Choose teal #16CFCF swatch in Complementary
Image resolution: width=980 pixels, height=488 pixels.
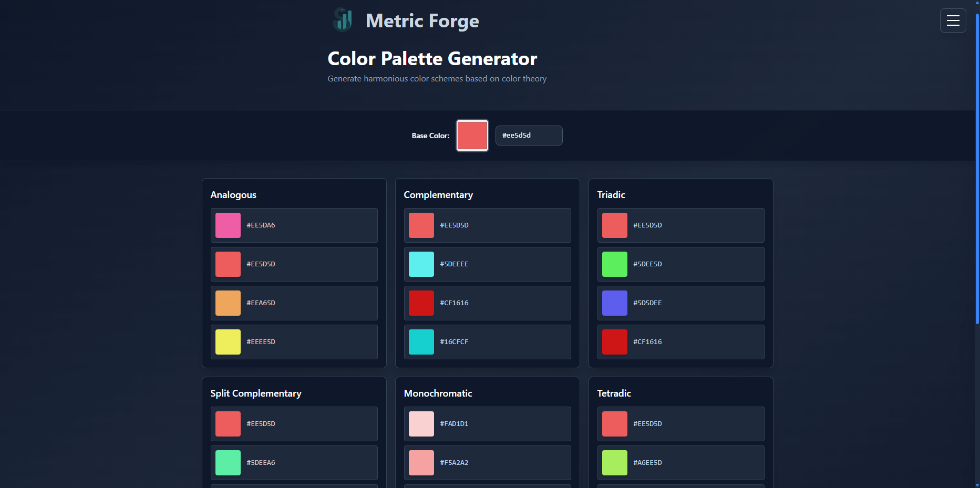coord(421,342)
